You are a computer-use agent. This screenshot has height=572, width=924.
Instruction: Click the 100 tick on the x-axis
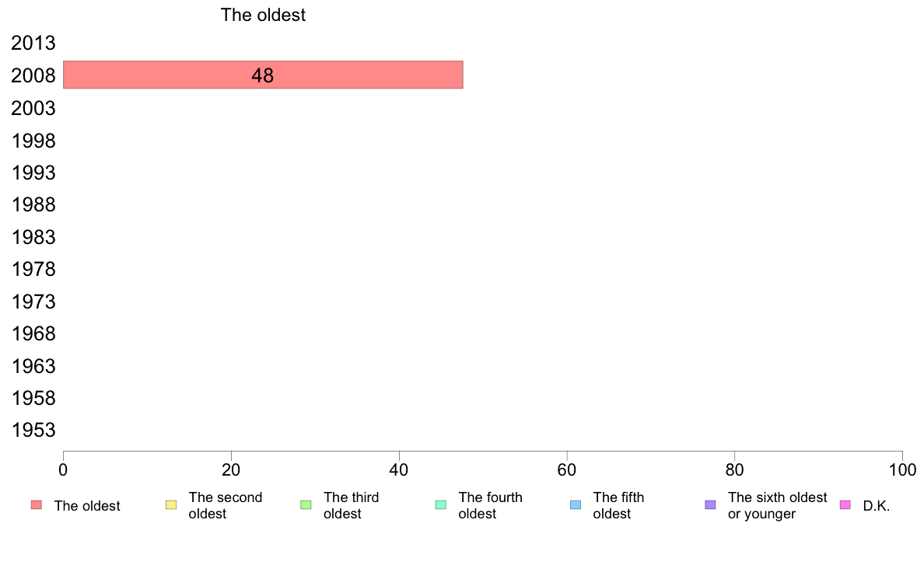902,469
